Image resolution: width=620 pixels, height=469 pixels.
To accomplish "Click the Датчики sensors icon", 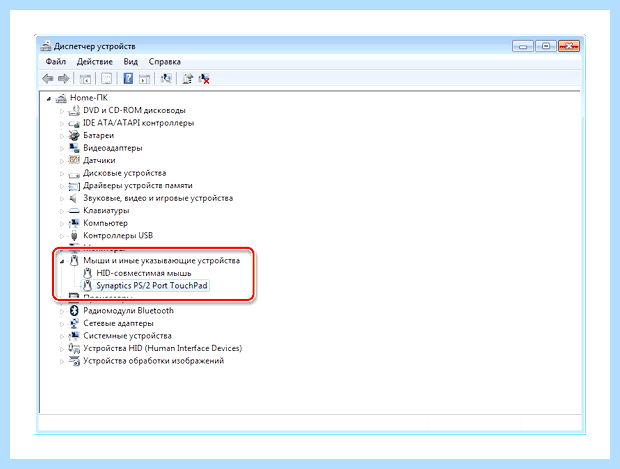I will click(74, 160).
